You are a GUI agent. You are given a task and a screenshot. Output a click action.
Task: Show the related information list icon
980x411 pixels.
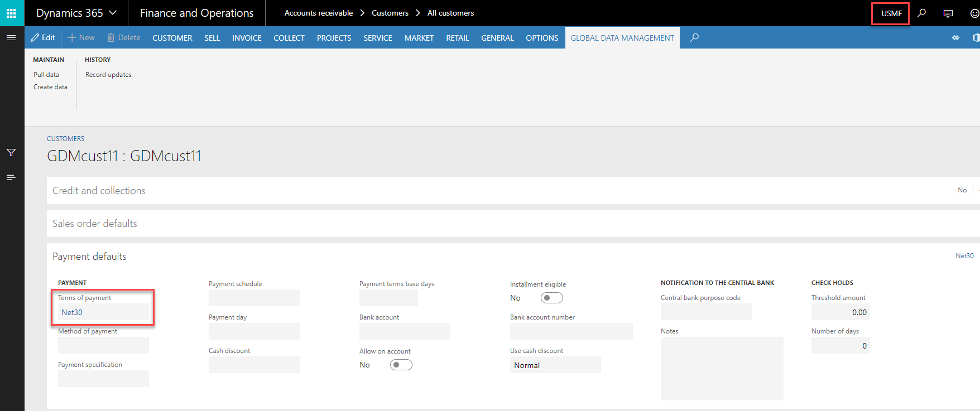pos(11,177)
